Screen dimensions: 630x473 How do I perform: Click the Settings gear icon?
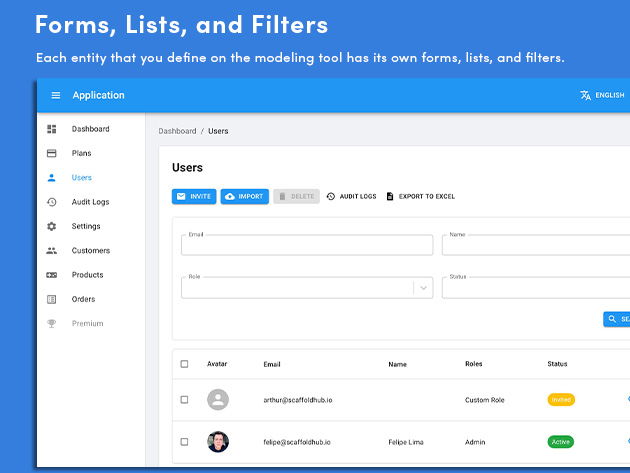51,226
